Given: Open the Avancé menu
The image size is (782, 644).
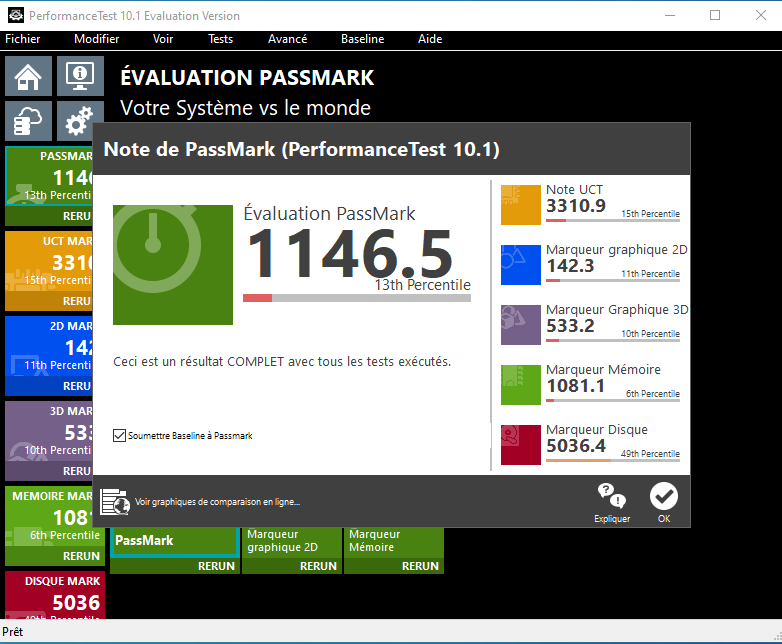Looking at the screenshot, I should pyautogui.click(x=287, y=39).
